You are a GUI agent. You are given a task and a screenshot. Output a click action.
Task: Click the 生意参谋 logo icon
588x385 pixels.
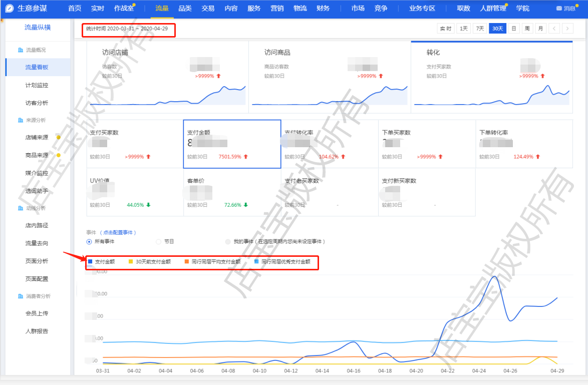pyautogui.click(x=10, y=8)
